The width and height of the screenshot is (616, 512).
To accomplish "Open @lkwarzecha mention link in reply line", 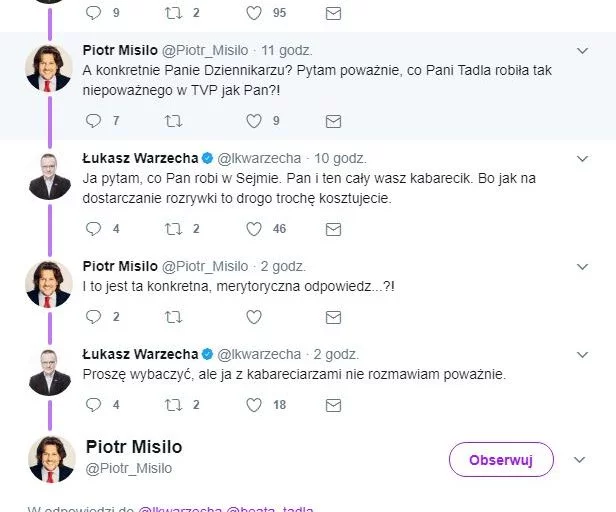I will point(181,509).
